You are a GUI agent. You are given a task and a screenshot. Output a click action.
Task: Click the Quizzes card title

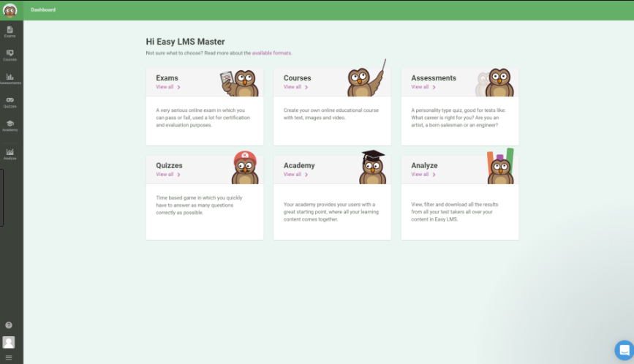click(169, 166)
